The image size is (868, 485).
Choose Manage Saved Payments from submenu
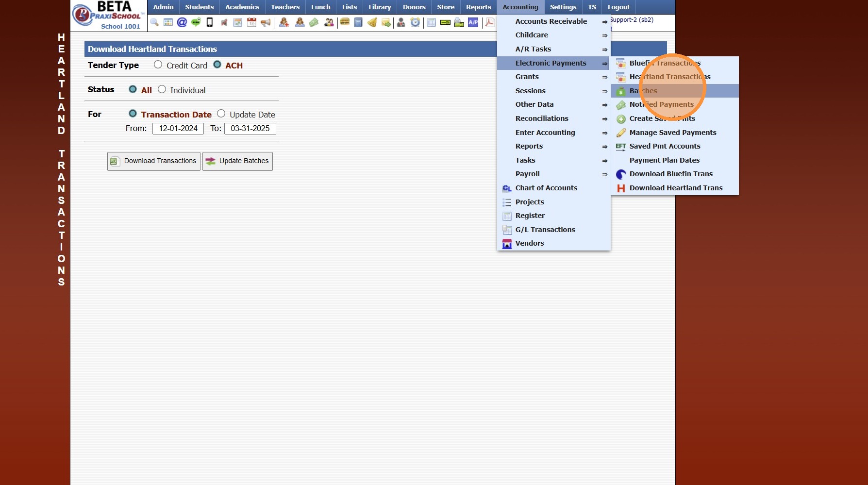click(x=675, y=133)
